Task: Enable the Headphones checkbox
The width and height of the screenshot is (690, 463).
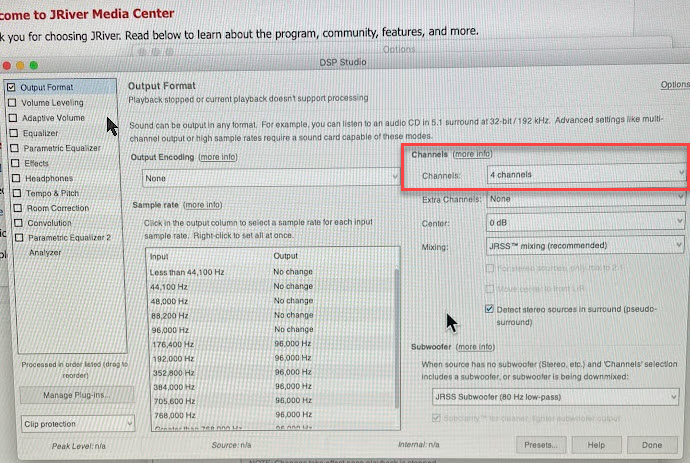Action: tap(16, 178)
